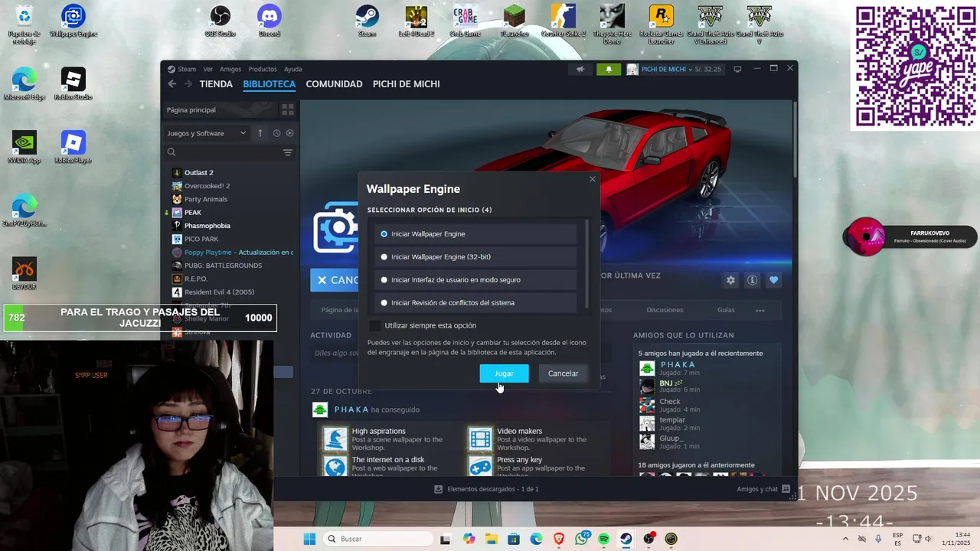The width and height of the screenshot is (980, 551).
Task: Select Outlast 2 in the library list
Action: click(x=199, y=173)
